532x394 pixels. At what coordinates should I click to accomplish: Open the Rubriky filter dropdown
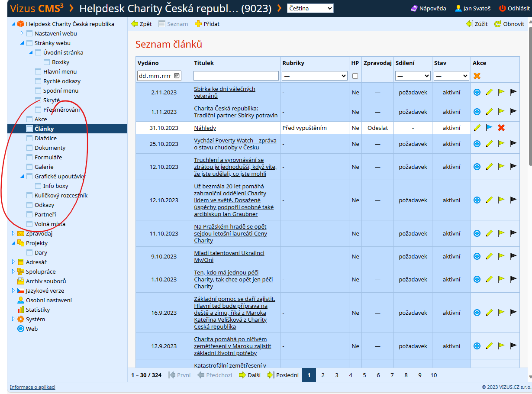click(315, 76)
